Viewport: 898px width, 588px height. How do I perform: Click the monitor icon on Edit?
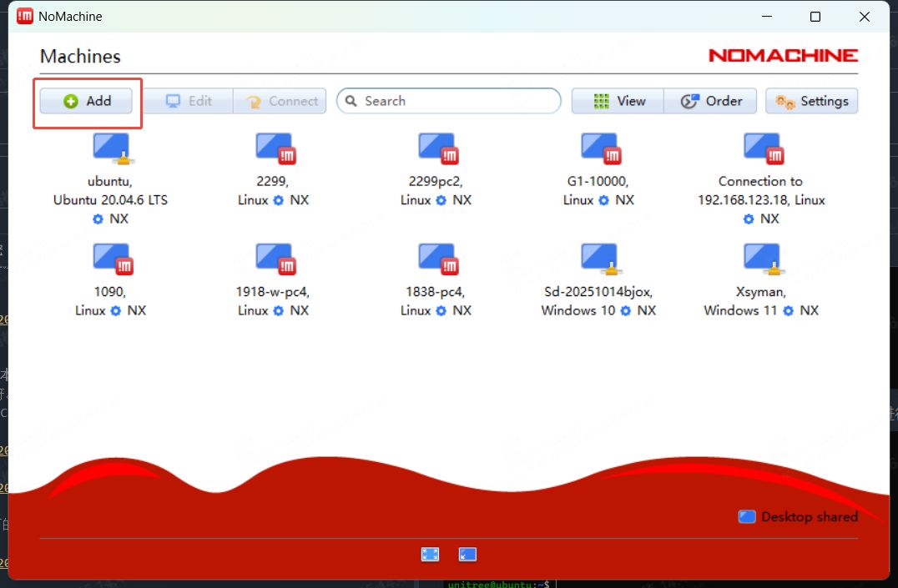click(173, 102)
